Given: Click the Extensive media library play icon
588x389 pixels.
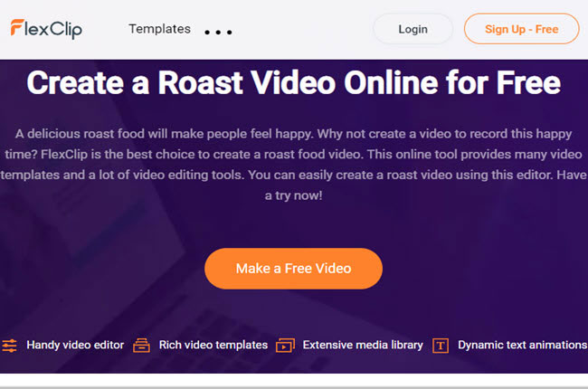Looking at the screenshot, I should pos(285,345).
